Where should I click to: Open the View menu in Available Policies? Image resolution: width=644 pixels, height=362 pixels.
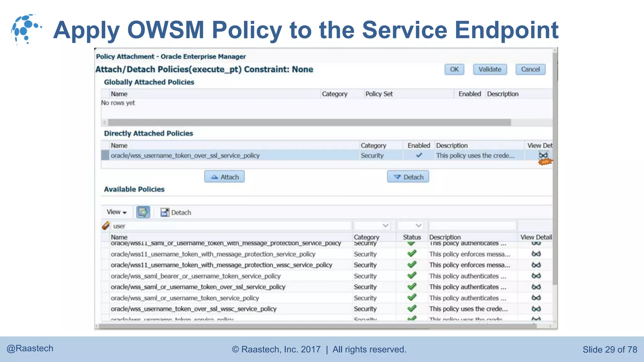[x=116, y=212]
